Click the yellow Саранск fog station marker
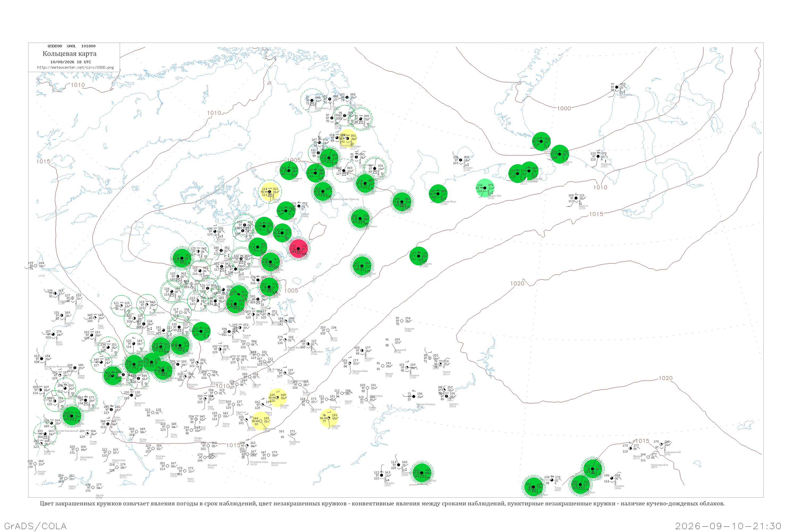 pyautogui.click(x=329, y=418)
